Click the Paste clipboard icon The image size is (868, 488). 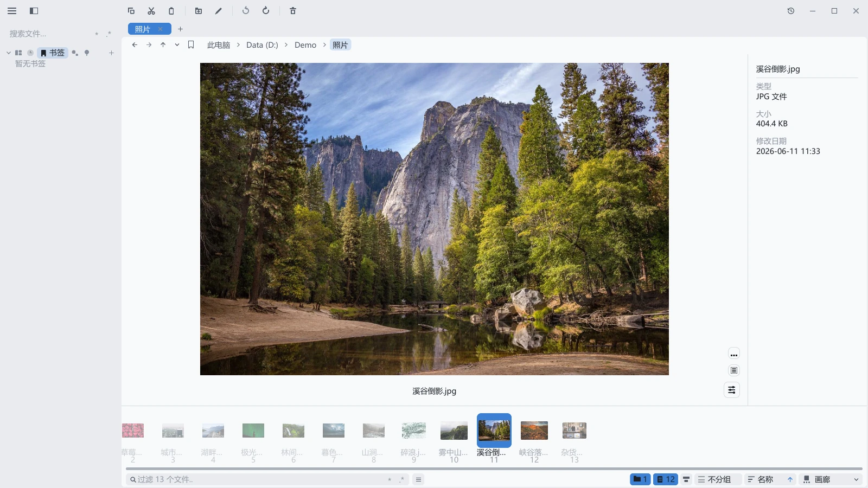click(171, 11)
